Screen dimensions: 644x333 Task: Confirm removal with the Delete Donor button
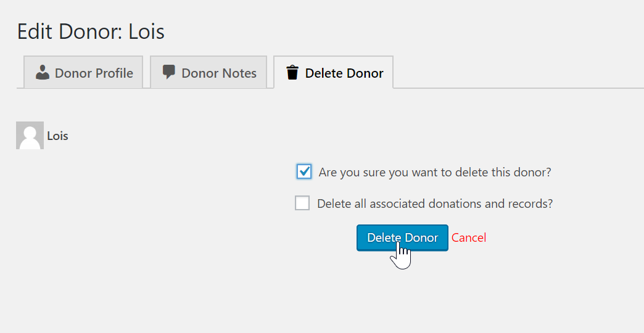tap(402, 237)
